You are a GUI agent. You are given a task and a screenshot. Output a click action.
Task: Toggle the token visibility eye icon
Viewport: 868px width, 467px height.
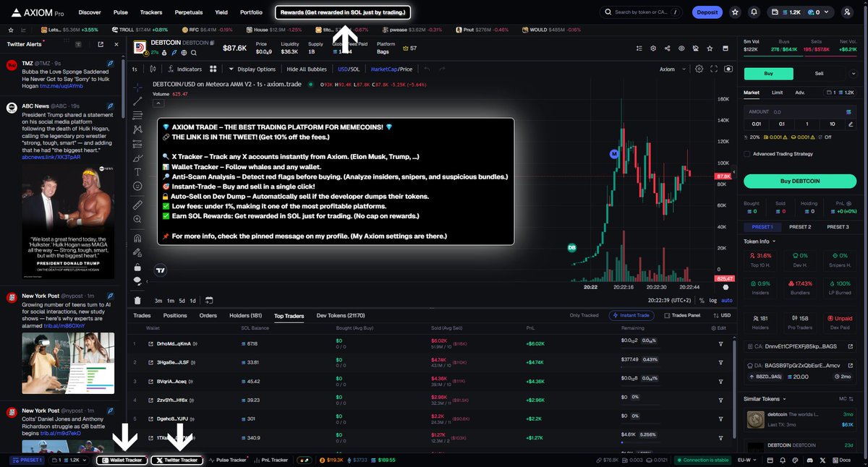[681, 48]
